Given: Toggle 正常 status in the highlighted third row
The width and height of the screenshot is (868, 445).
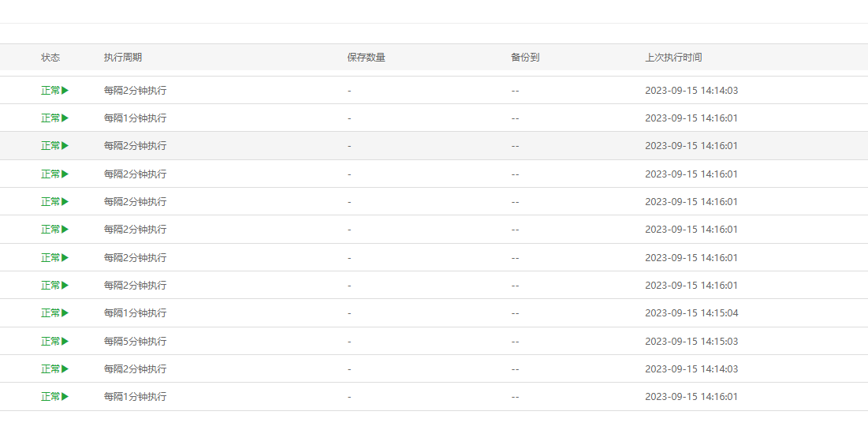Looking at the screenshot, I should coord(55,146).
